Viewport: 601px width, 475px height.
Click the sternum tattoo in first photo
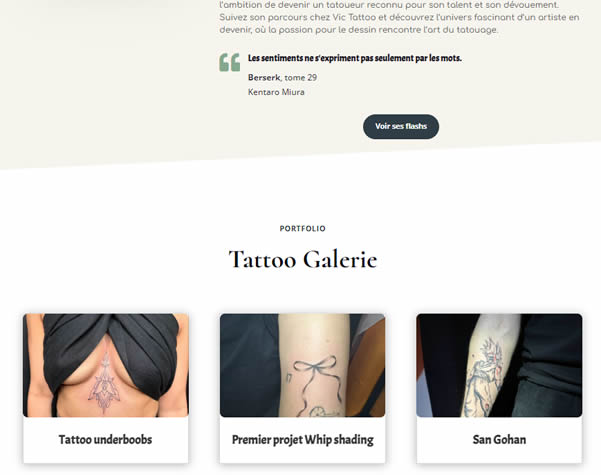coord(104,385)
